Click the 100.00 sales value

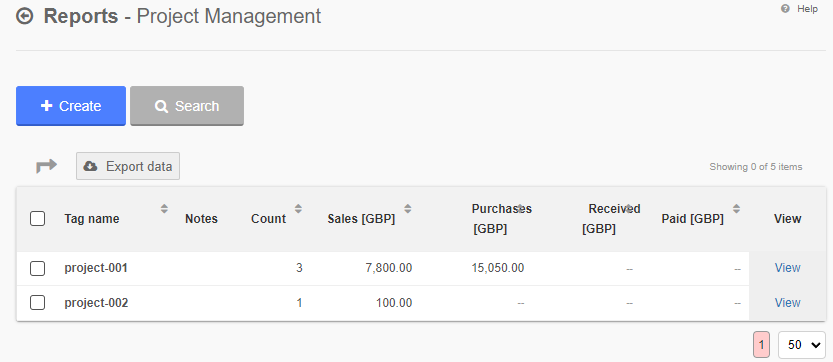[x=395, y=303]
